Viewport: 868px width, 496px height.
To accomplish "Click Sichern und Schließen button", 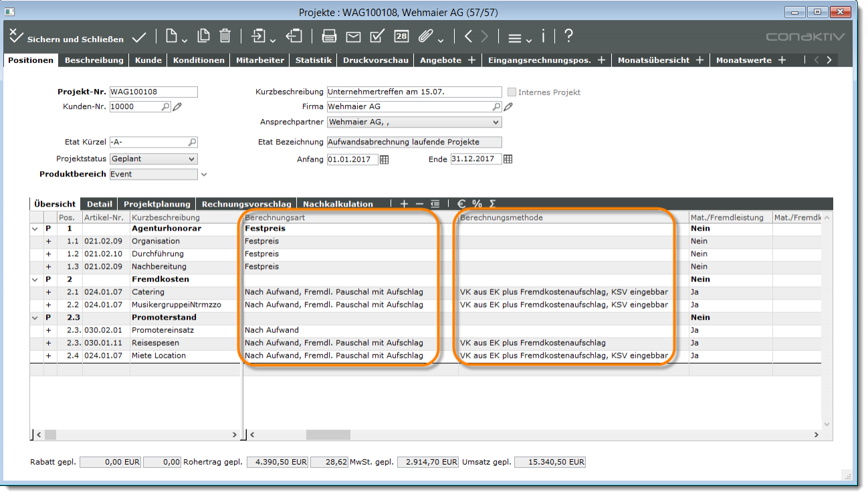I will click(x=67, y=38).
